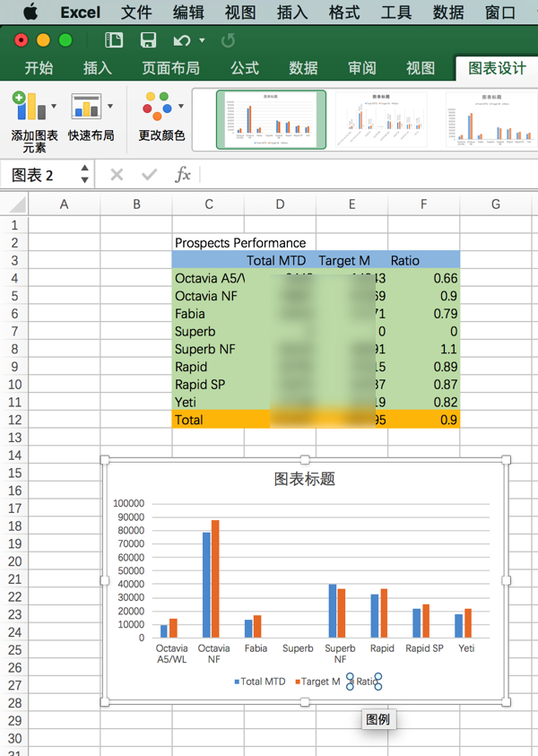
Task: Open the 格式 menu
Action: coord(344,12)
